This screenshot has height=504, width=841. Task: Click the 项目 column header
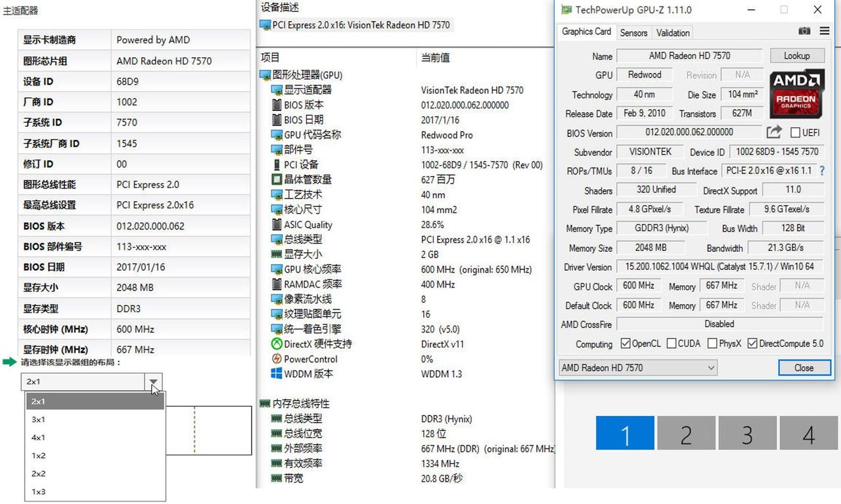point(270,58)
